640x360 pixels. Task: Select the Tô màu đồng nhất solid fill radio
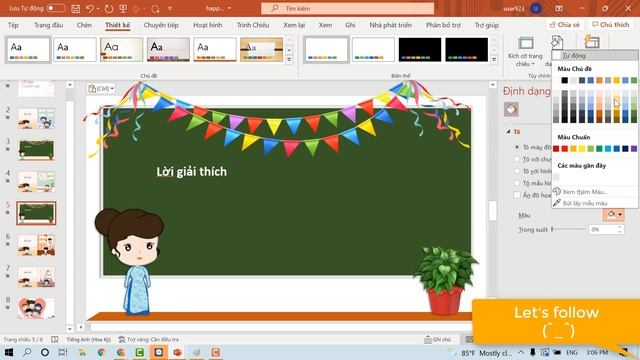point(517,147)
